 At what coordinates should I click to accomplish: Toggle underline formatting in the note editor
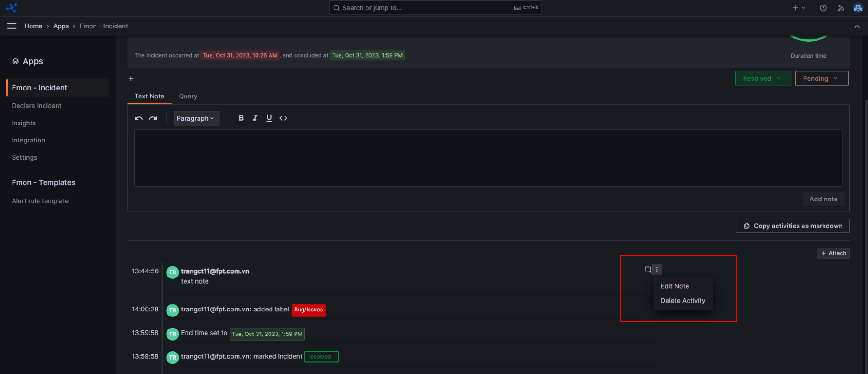[269, 118]
